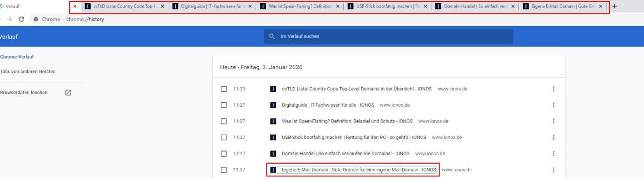Click 11:33 timestamp of ccTLD entry

click(x=239, y=89)
